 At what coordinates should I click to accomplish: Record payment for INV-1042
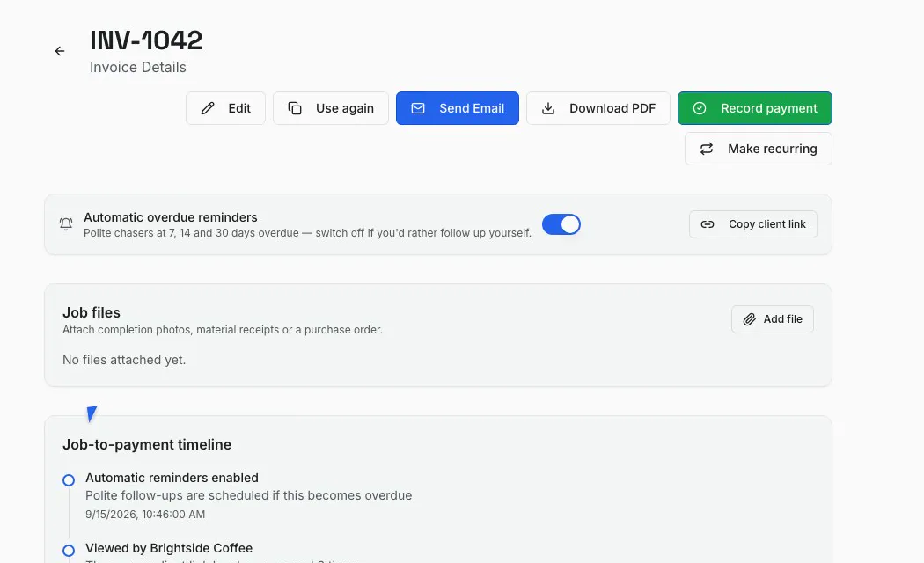pyautogui.click(x=755, y=108)
